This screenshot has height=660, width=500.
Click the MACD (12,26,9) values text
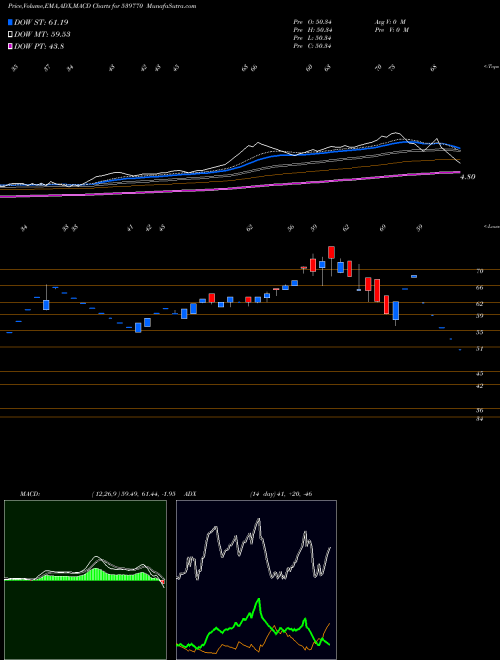point(133,494)
